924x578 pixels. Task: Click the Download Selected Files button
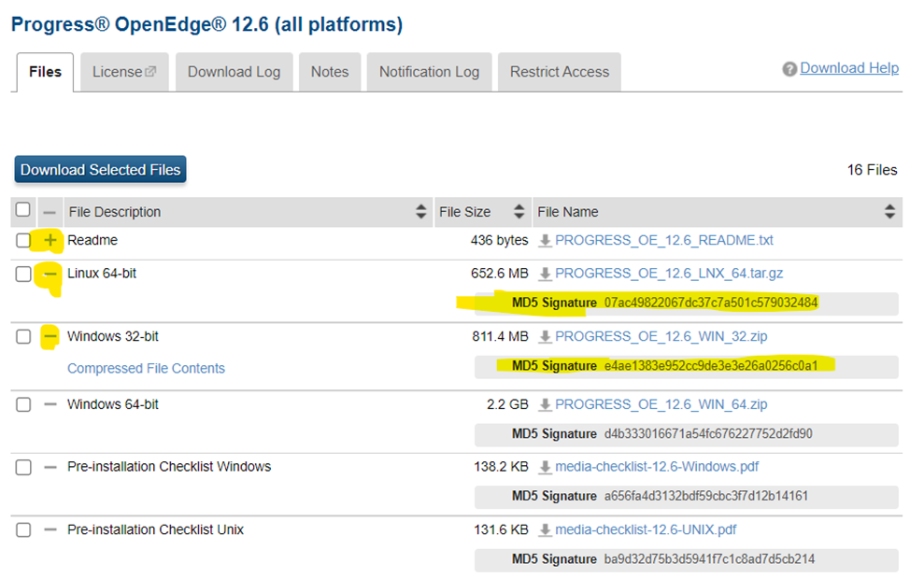click(x=99, y=170)
